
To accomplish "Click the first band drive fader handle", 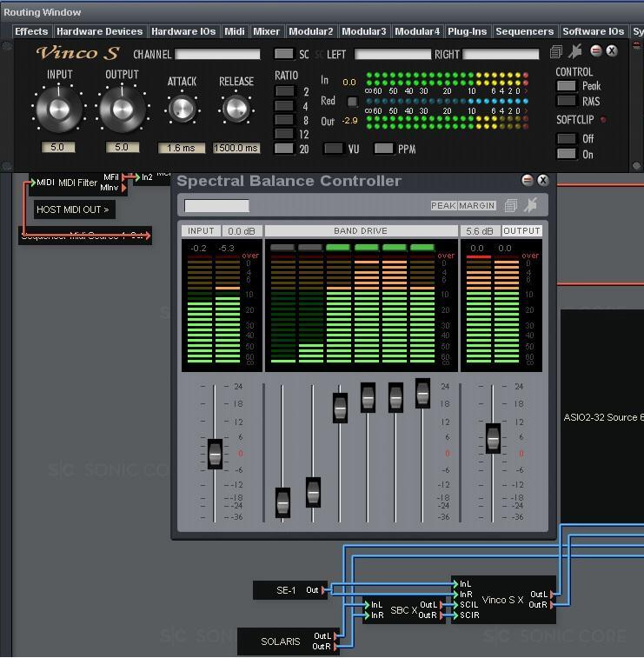I will click(x=282, y=502).
